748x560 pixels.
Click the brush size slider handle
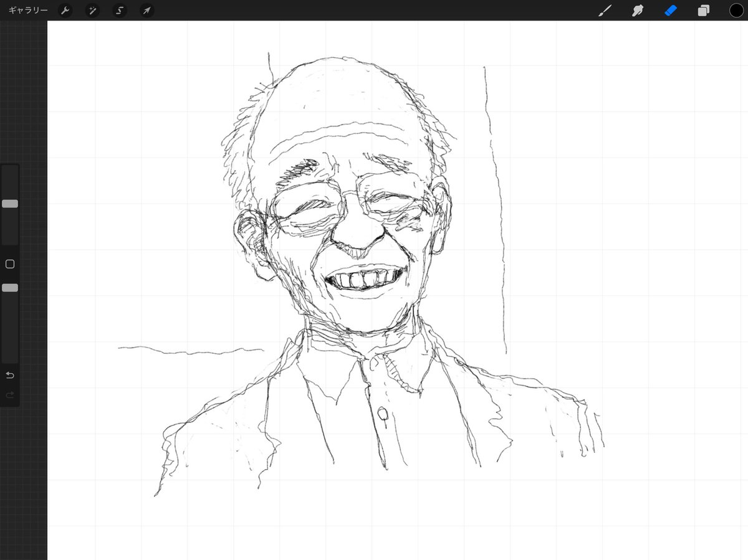tap(10, 204)
